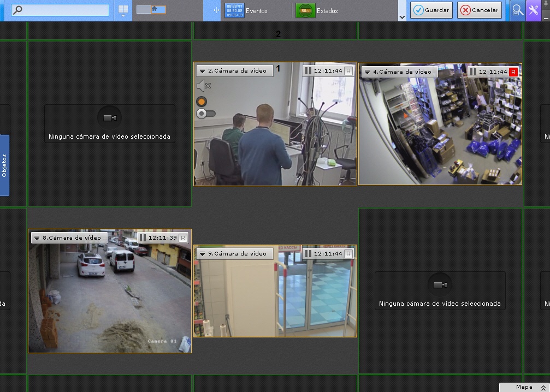Image resolution: width=550 pixels, height=392 pixels.
Task: Click the 2.Cámara de vídeo label
Action: [238, 71]
